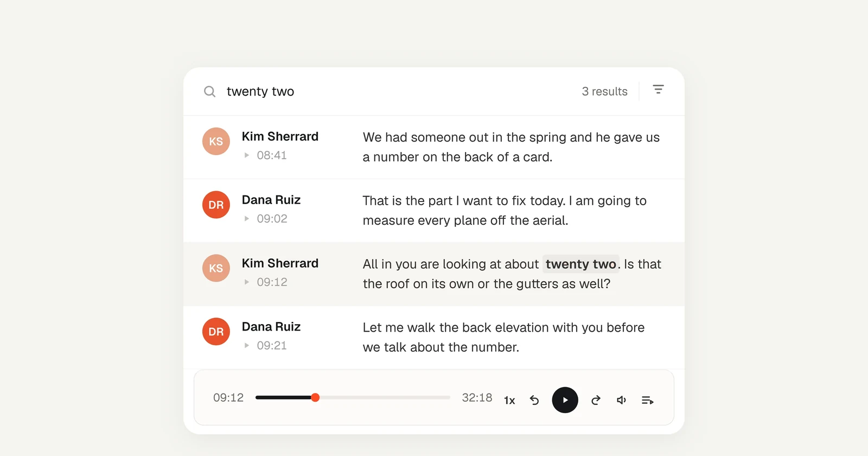Select the "3 results" count
Viewport: 868px width, 456px height.
click(604, 91)
